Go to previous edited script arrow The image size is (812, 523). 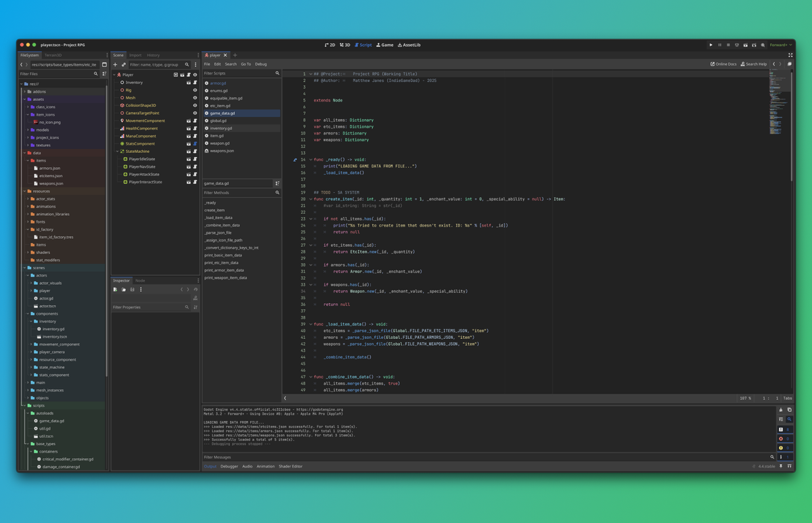tap(774, 64)
